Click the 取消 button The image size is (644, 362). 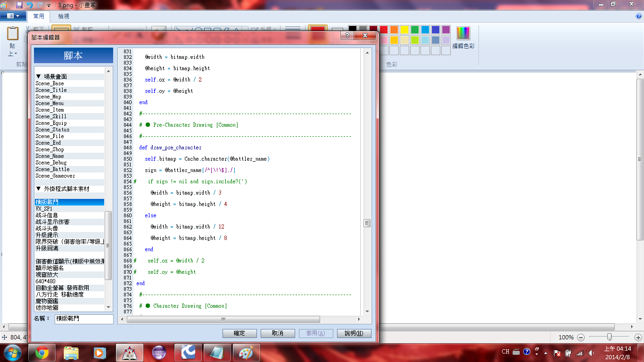pos(278,333)
